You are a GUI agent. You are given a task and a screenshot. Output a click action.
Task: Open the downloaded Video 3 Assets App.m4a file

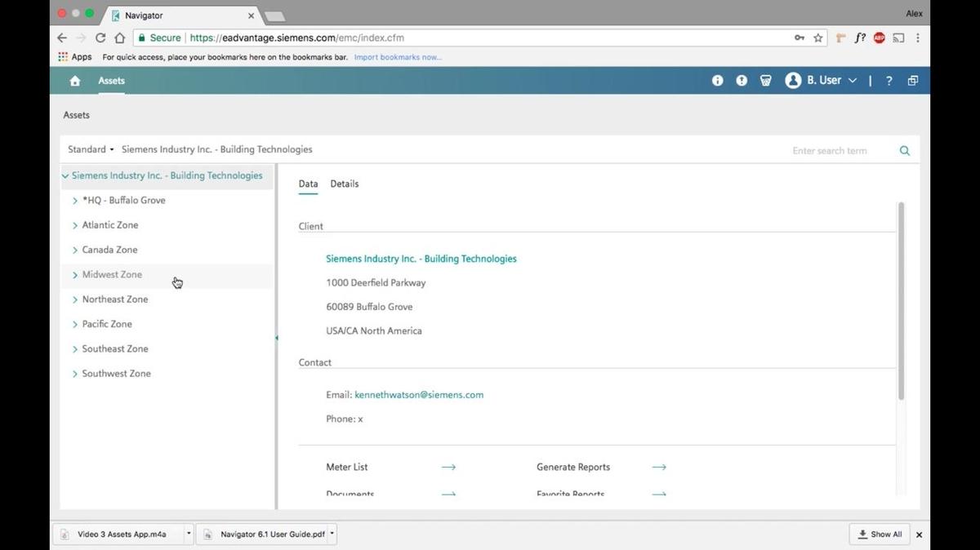[122, 534]
